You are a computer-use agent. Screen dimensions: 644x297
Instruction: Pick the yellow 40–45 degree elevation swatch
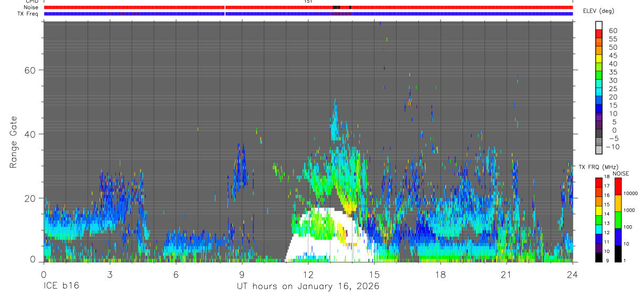598,59
